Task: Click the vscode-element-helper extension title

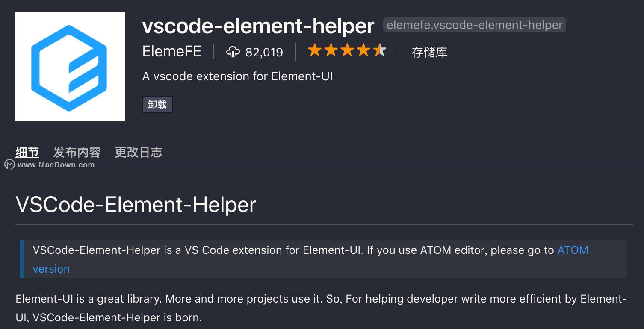Action: pos(258,26)
